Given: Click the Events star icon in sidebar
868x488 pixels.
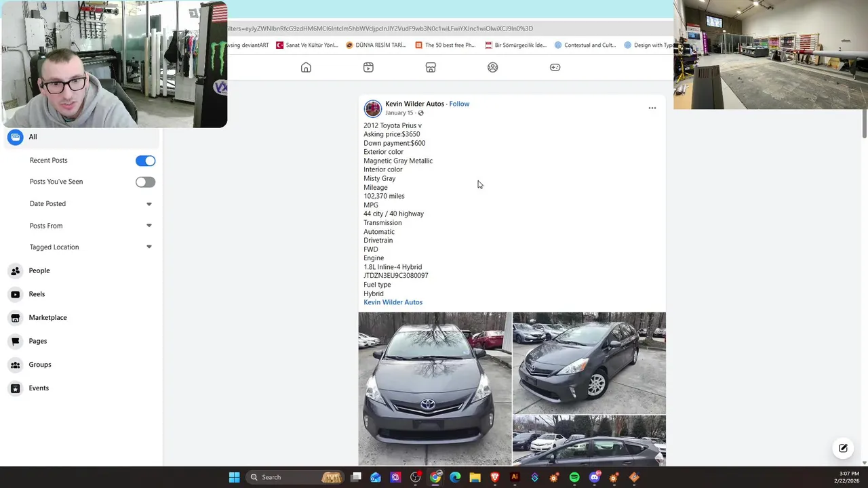Looking at the screenshot, I should [x=16, y=388].
